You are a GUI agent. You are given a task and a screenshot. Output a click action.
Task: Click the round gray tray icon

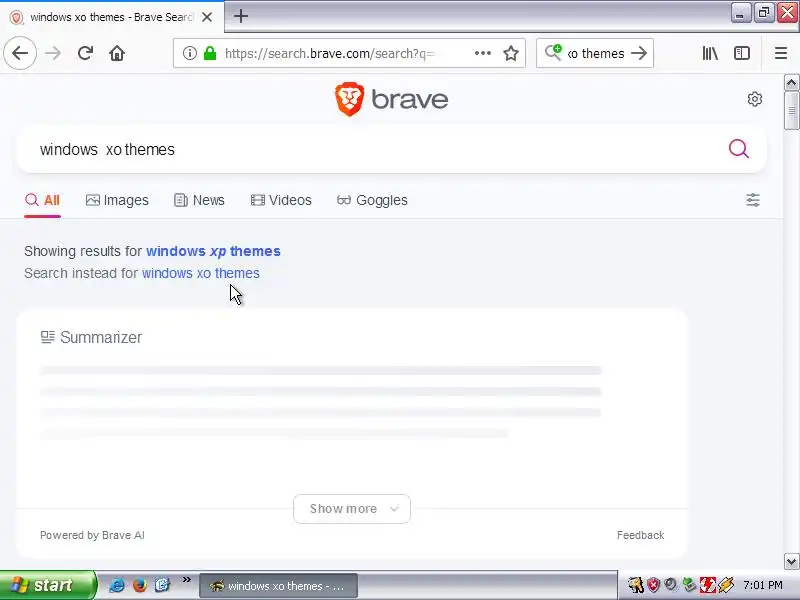tap(670, 585)
